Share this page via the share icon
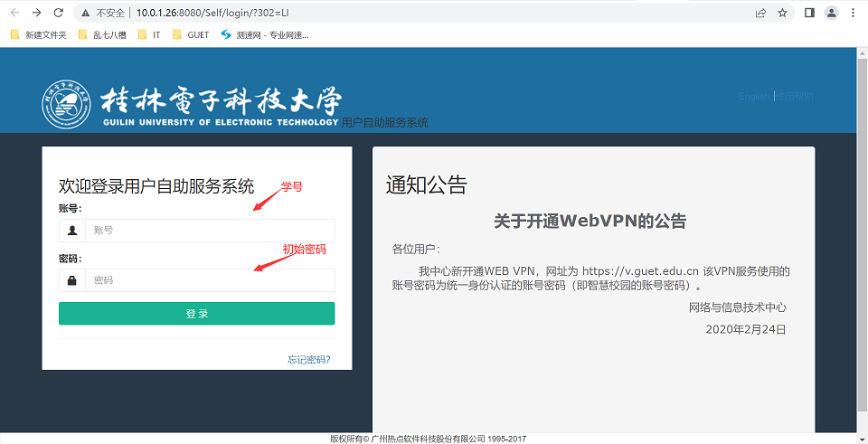This screenshot has height=444, width=868. point(760,14)
